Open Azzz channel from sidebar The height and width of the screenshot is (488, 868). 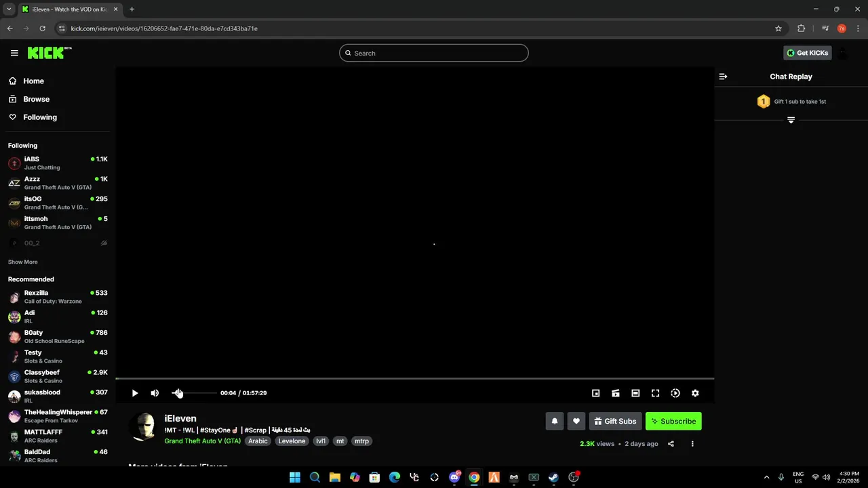coord(58,183)
